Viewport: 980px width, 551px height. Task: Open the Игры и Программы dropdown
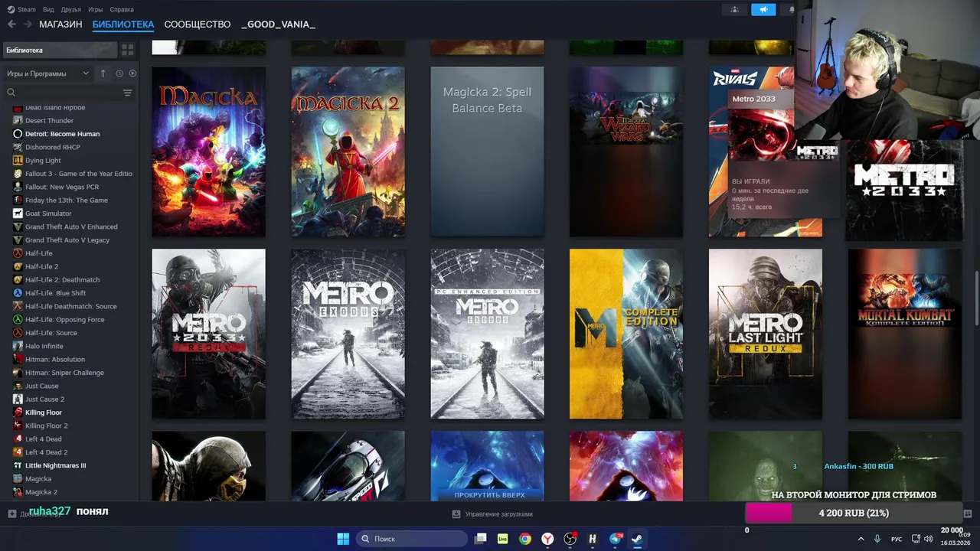[47, 73]
